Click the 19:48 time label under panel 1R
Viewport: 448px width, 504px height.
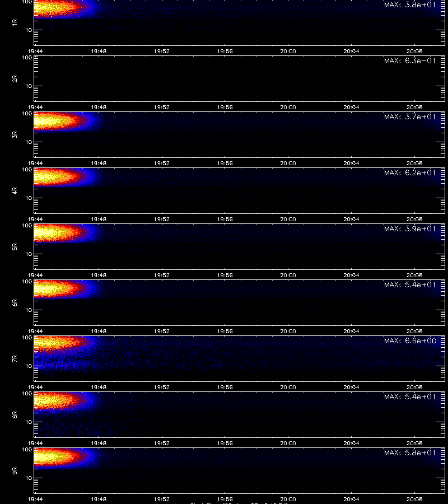coord(99,51)
